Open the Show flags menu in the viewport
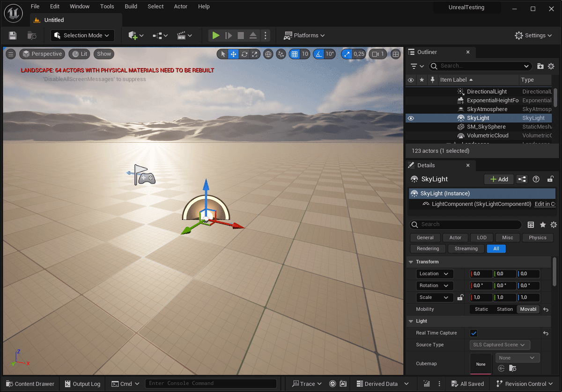 click(x=104, y=54)
